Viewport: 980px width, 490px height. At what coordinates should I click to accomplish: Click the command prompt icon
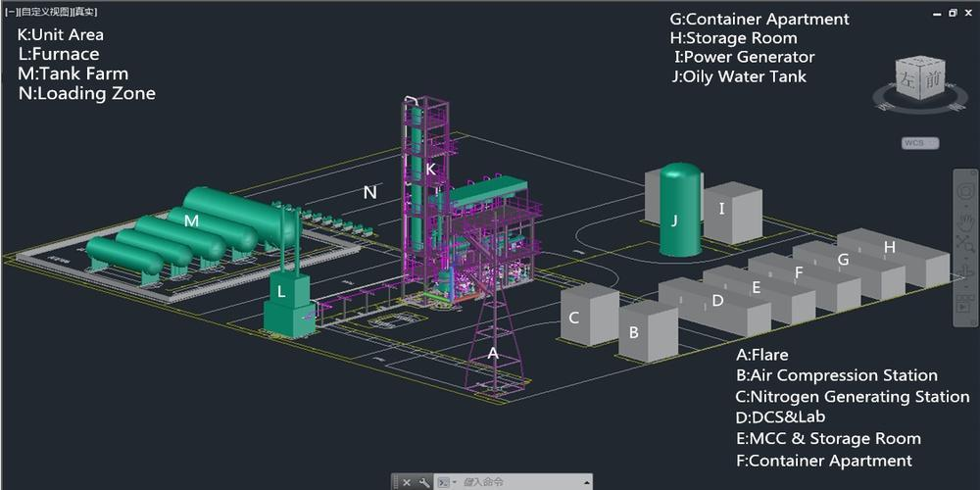click(x=443, y=482)
